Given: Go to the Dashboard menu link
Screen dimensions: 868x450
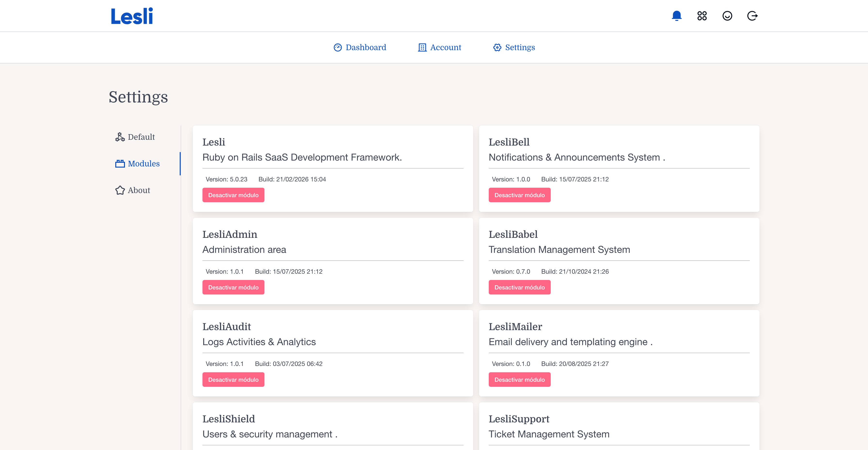Looking at the screenshot, I should point(366,47).
